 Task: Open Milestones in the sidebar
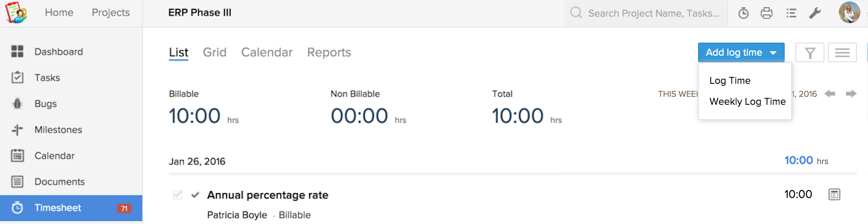pos(58,130)
